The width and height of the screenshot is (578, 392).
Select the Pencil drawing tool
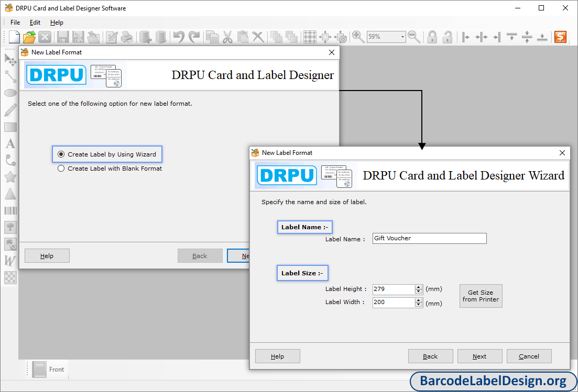[10, 110]
